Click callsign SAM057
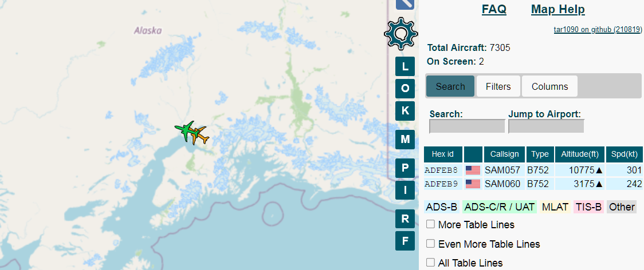Screen dimensions: 644x270 point(502,170)
